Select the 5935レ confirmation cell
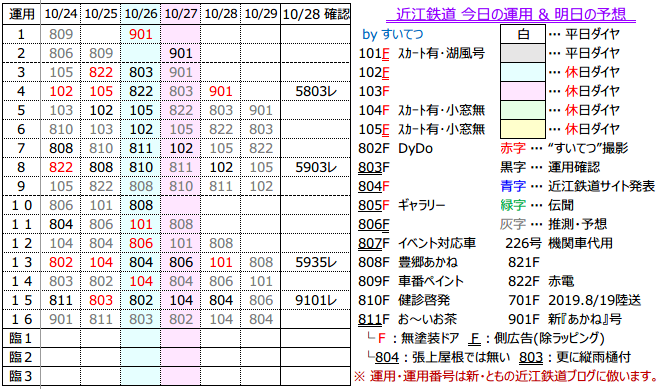 [x=316, y=262]
